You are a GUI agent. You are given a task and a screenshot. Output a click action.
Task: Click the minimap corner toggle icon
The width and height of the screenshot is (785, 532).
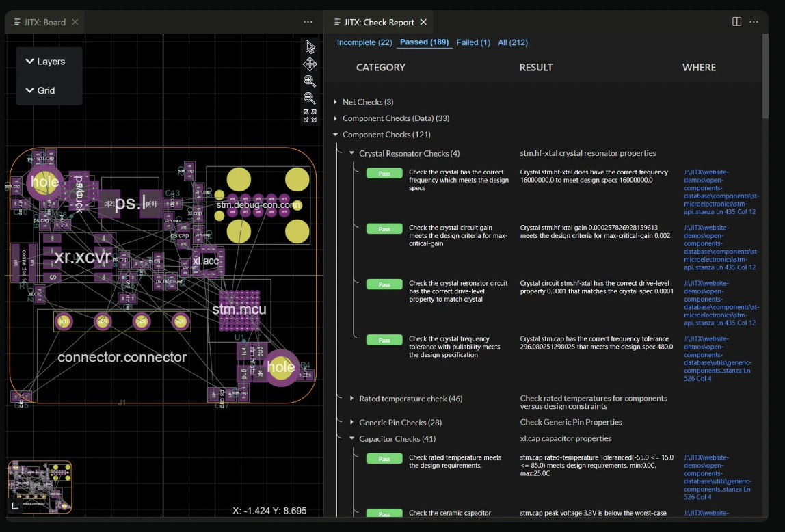(x=16, y=505)
